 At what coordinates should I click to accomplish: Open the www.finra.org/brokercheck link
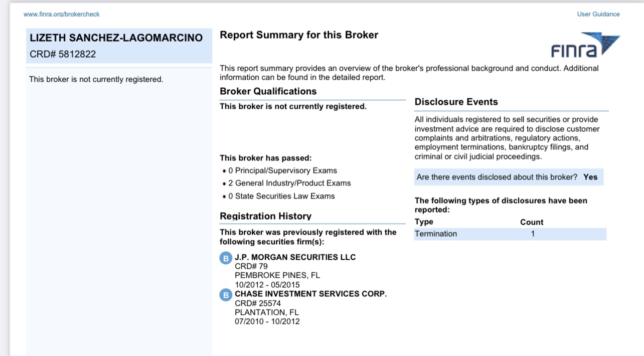click(62, 14)
